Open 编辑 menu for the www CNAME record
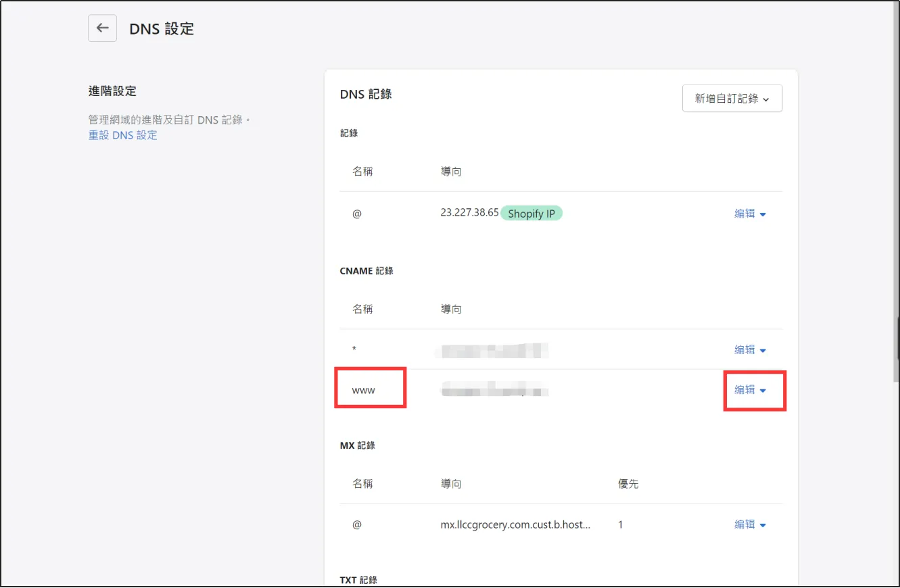The image size is (900, 588). pos(750,390)
